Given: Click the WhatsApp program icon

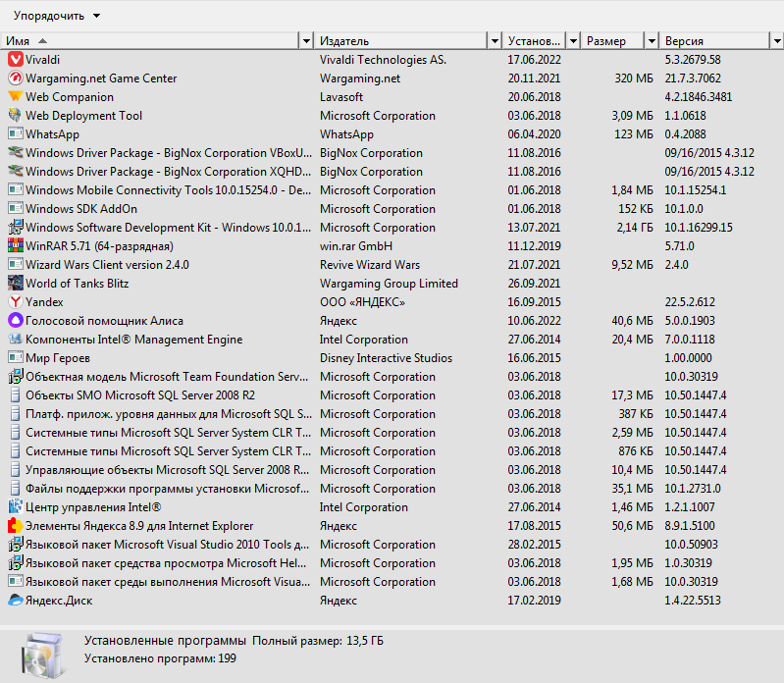Looking at the screenshot, I should [16, 134].
